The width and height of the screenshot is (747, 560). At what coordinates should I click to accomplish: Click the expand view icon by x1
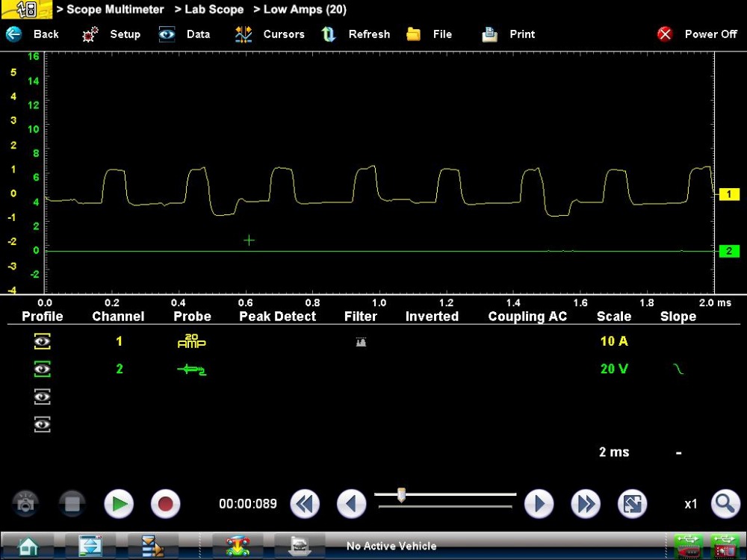pos(632,505)
